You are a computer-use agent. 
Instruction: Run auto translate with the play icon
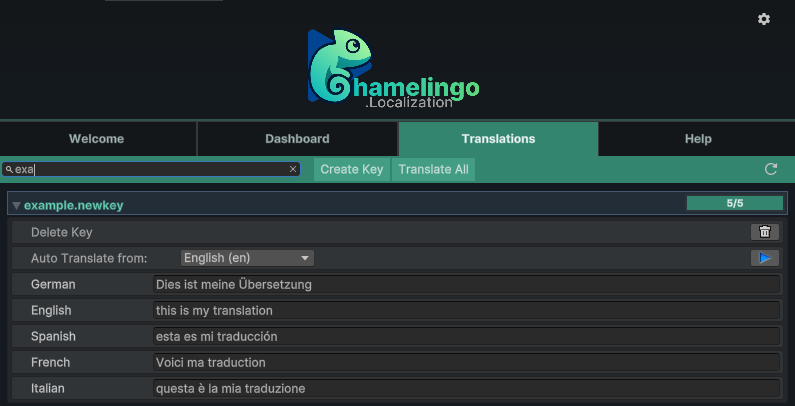(764, 258)
